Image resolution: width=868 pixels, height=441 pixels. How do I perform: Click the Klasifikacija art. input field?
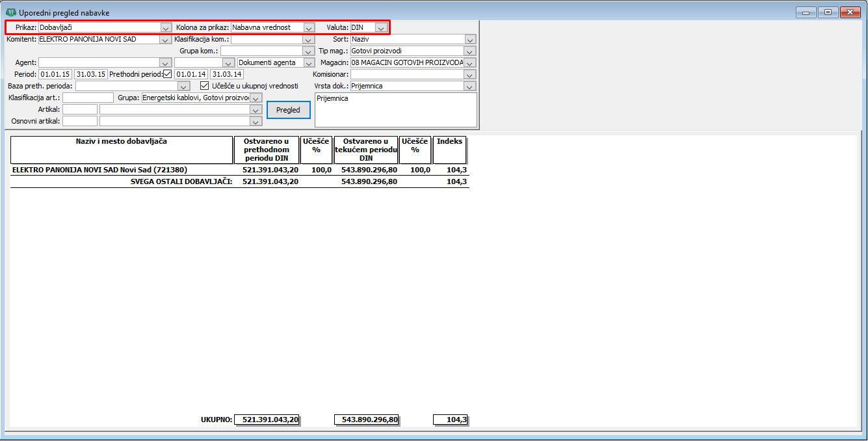[88, 98]
